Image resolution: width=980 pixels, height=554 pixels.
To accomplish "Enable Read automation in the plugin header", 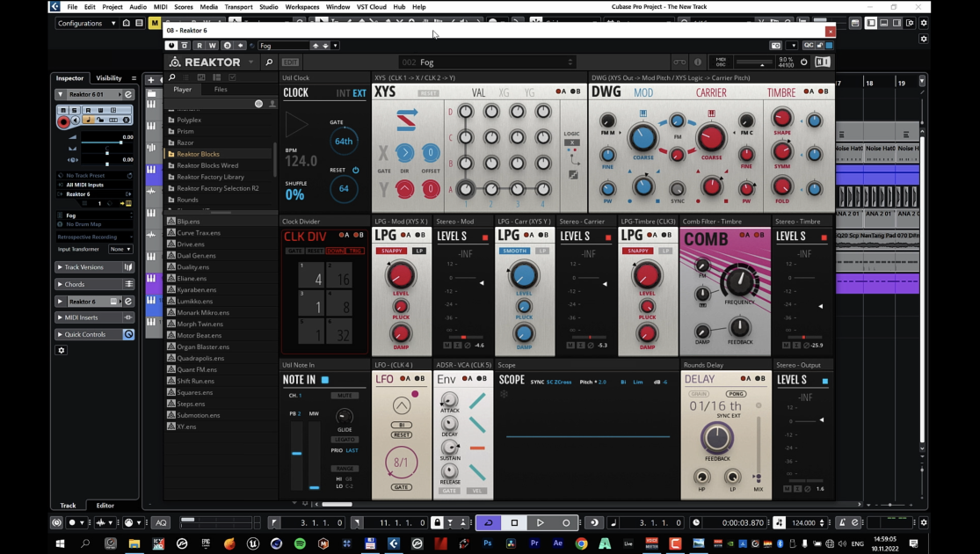I will [200, 46].
